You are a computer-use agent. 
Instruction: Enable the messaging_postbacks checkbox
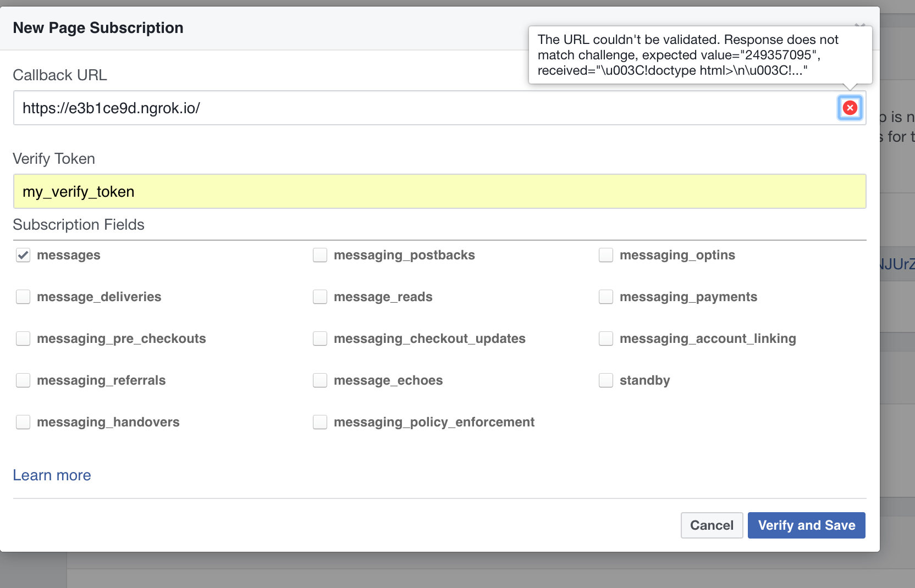(x=320, y=255)
